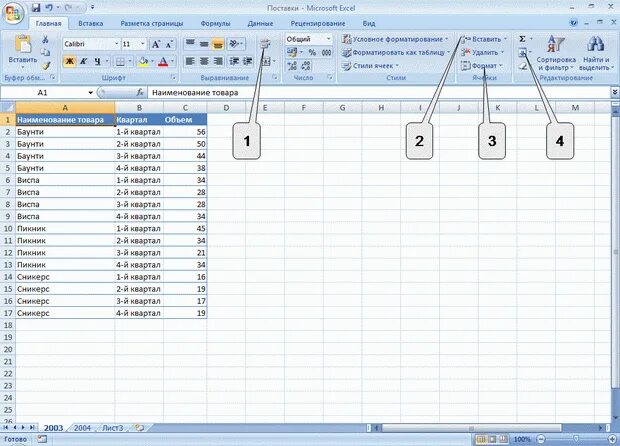Switch to Page Break Preview in status bar
This screenshot has height=446, width=620.
[503, 439]
